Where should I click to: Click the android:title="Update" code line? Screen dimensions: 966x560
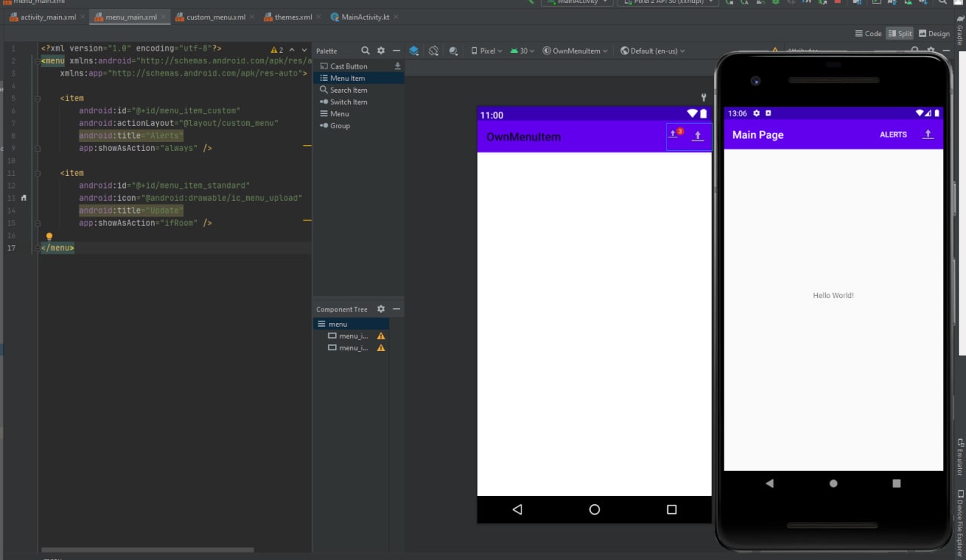click(131, 211)
